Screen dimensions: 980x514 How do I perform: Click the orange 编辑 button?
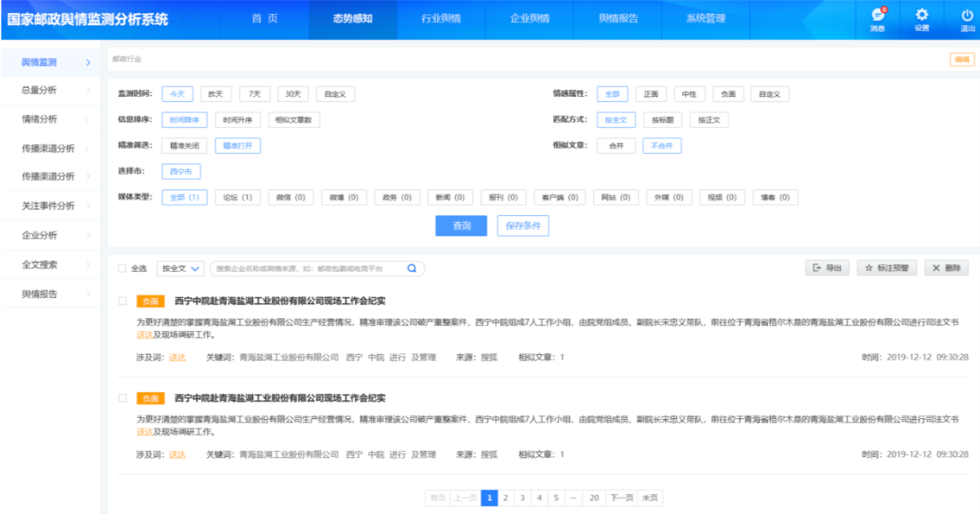(x=961, y=60)
